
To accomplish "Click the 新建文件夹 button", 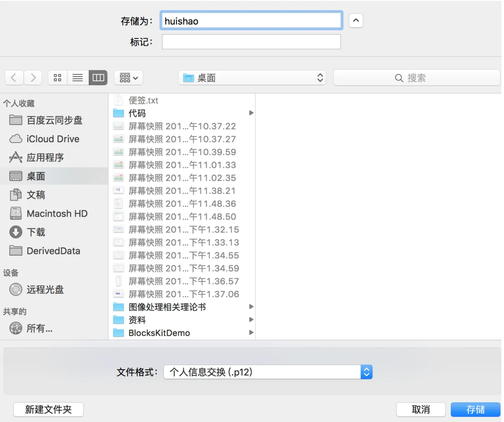I will (48, 409).
